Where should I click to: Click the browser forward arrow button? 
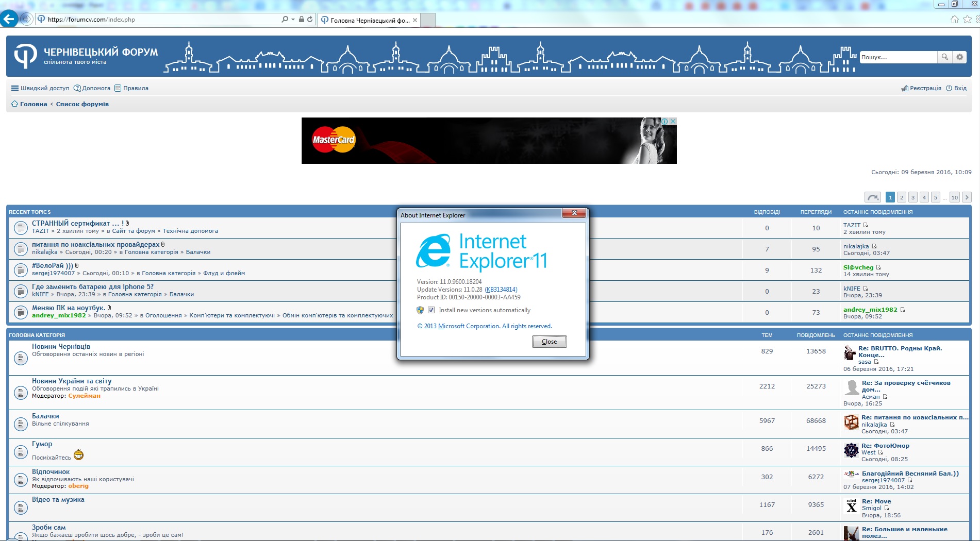tap(26, 19)
